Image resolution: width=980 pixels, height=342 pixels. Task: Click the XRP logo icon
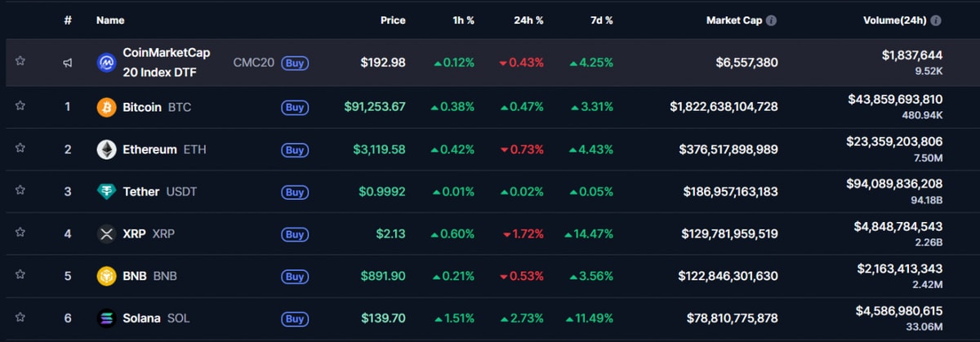[106, 234]
